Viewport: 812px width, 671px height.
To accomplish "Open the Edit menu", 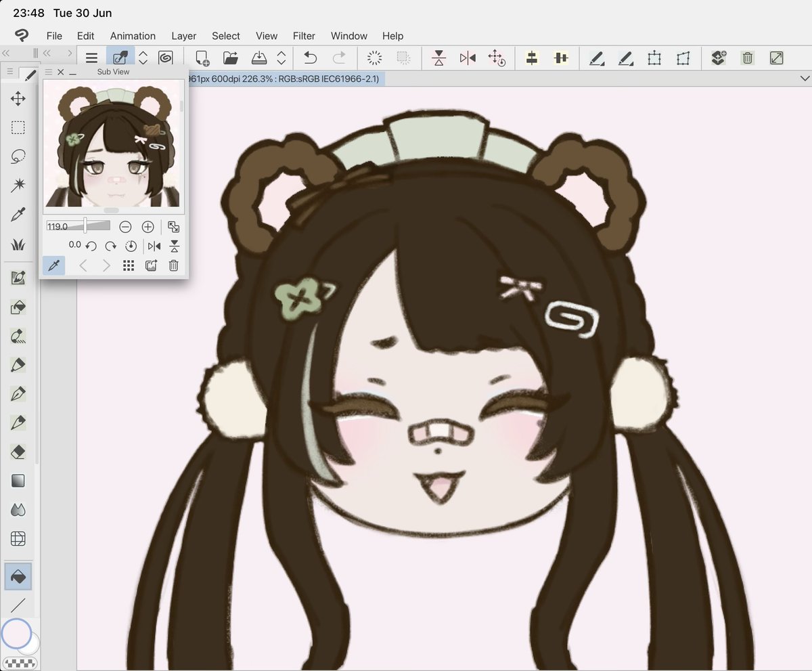I will pyautogui.click(x=85, y=36).
